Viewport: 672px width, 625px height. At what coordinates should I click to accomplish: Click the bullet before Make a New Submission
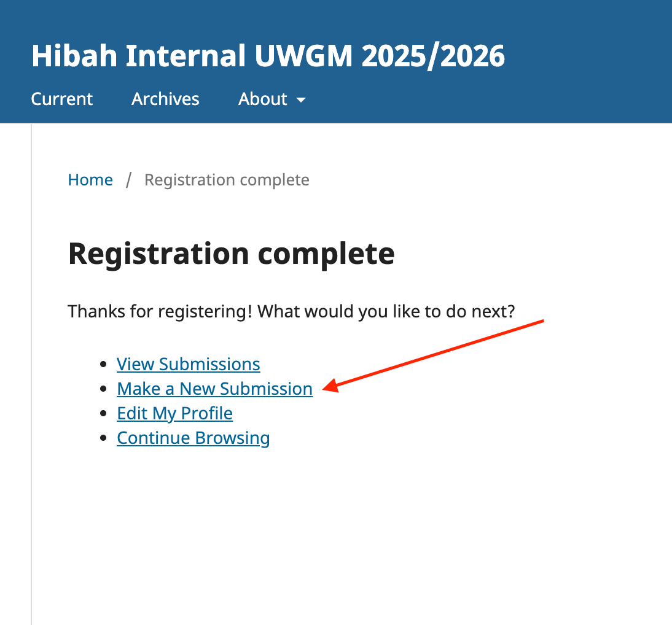(x=103, y=389)
